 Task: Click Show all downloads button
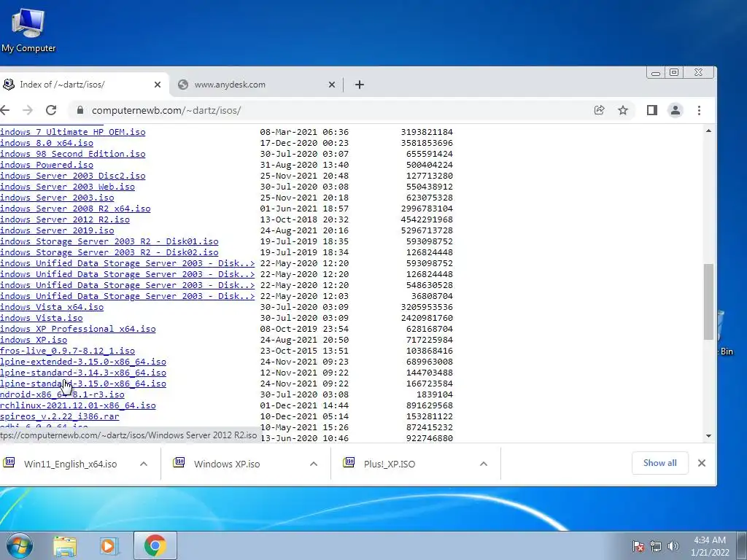coord(659,463)
